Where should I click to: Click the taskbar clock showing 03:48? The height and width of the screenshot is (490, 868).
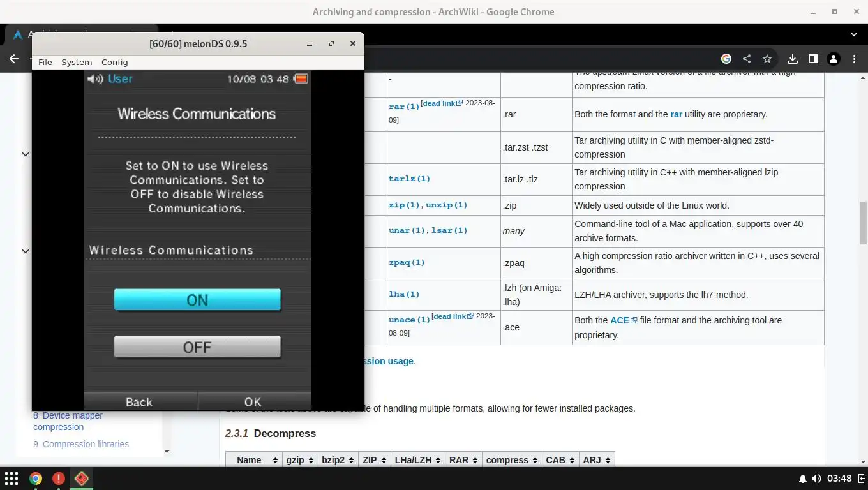(839, 479)
